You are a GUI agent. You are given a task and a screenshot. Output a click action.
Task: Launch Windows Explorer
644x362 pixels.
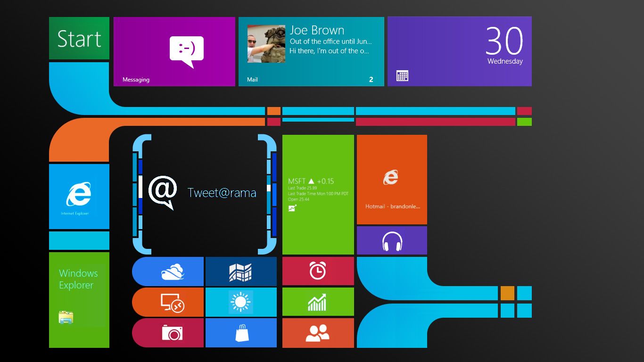[x=79, y=300]
